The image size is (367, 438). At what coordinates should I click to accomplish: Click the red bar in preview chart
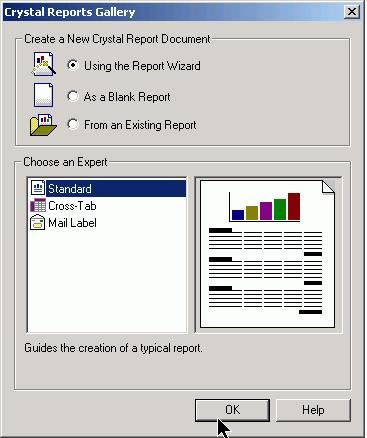294,206
